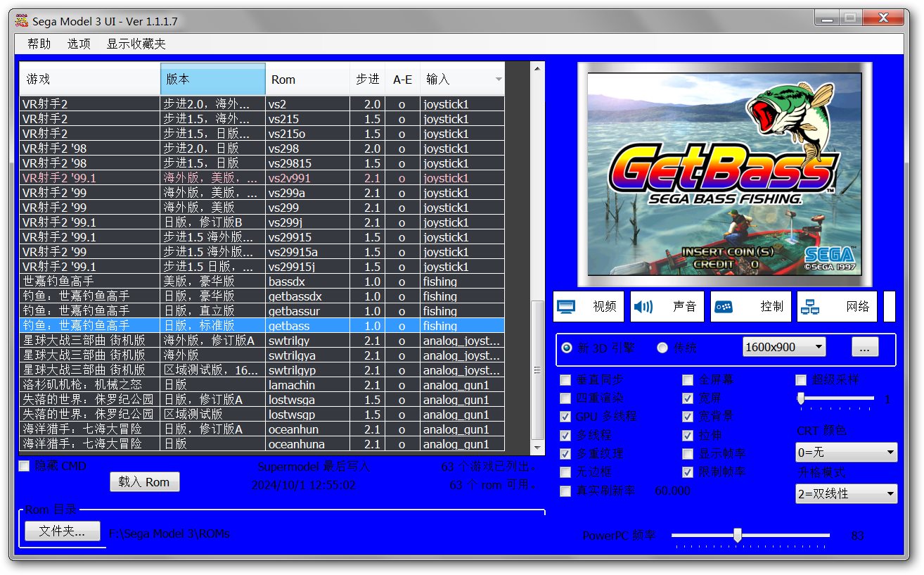The width and height of the screenshot is (924, 575).
Task: Open the 显示收藏夹 menu item
Action: [x=136, y=44]
